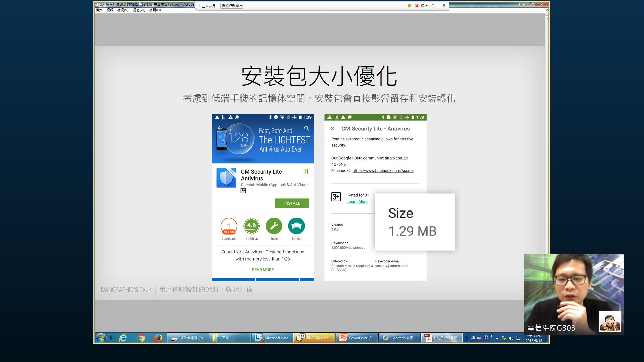Click the Learn More link
The width and height of the screenshot is (644, 362).
[x=357, y=202]
